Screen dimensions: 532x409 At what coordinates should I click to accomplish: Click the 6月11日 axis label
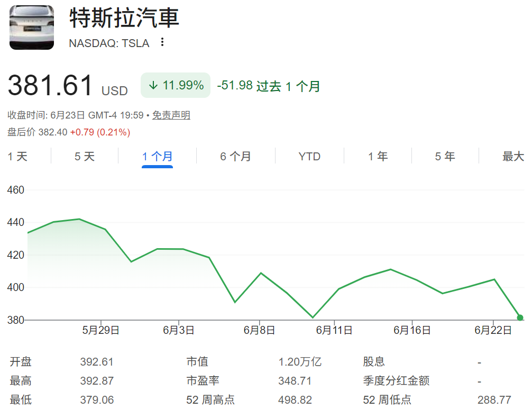(334, 330)
